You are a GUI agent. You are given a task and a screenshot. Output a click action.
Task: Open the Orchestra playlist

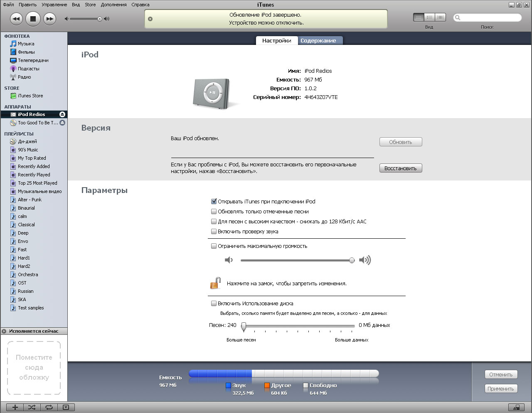[28, 275]
